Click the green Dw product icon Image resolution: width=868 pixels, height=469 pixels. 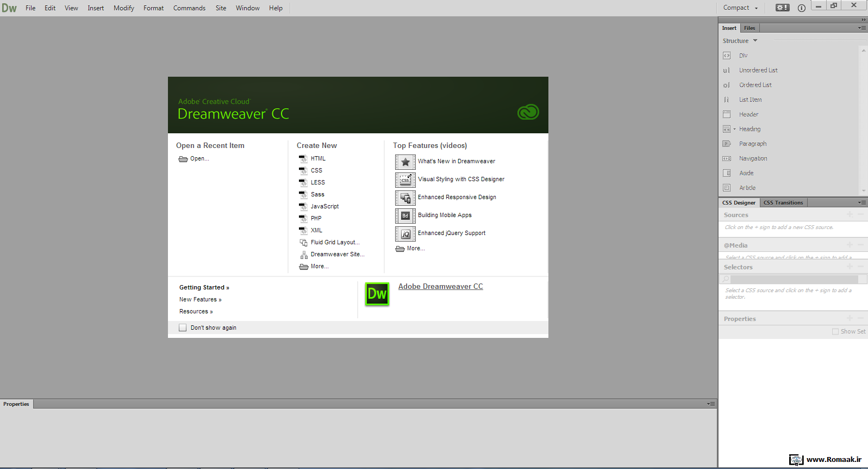click(377, 294)
